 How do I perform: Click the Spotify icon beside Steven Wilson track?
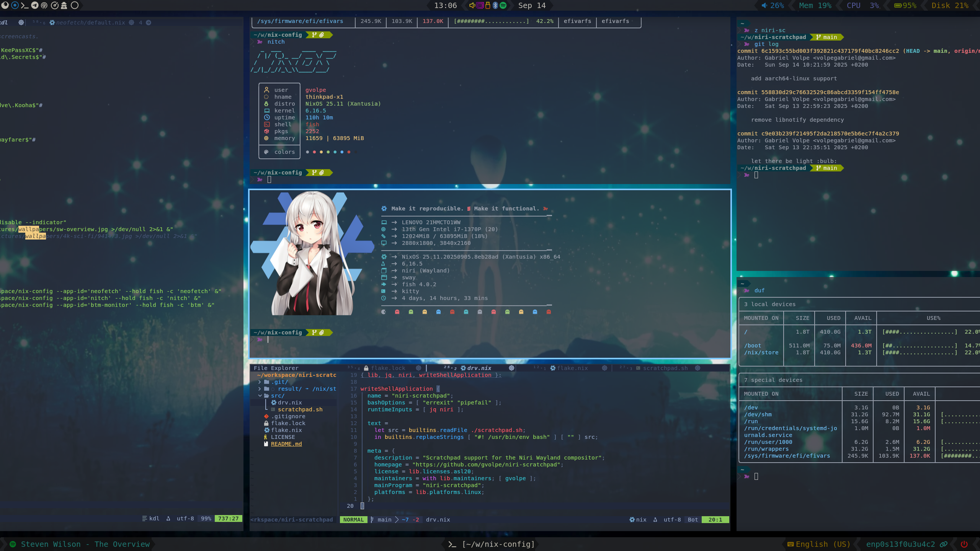13,544
